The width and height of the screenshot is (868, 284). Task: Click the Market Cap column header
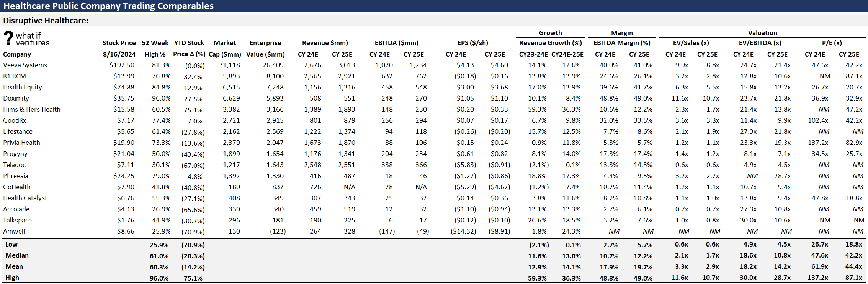(x=225, y=48)
